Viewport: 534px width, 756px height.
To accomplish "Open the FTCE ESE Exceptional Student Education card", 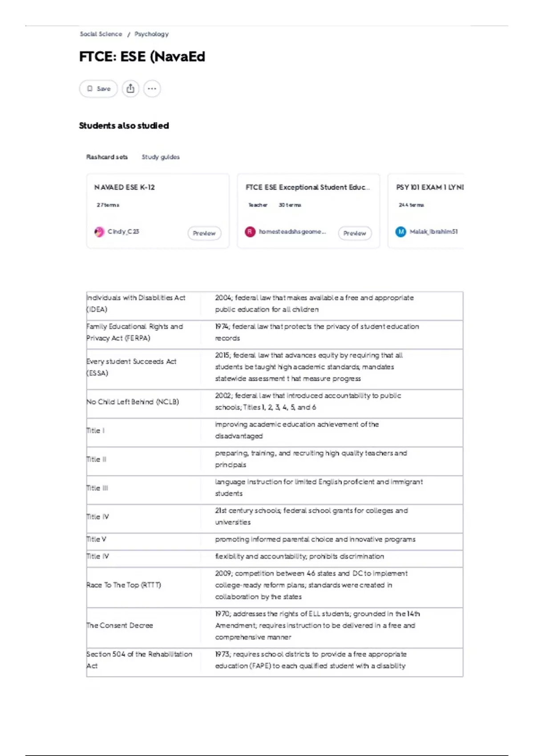I will (308, 211).
